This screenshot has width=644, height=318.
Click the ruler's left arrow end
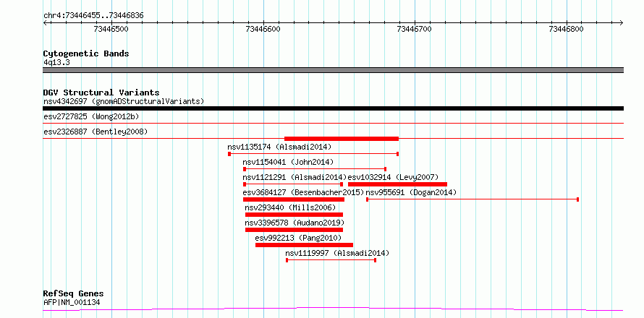(x=45, y=22)
